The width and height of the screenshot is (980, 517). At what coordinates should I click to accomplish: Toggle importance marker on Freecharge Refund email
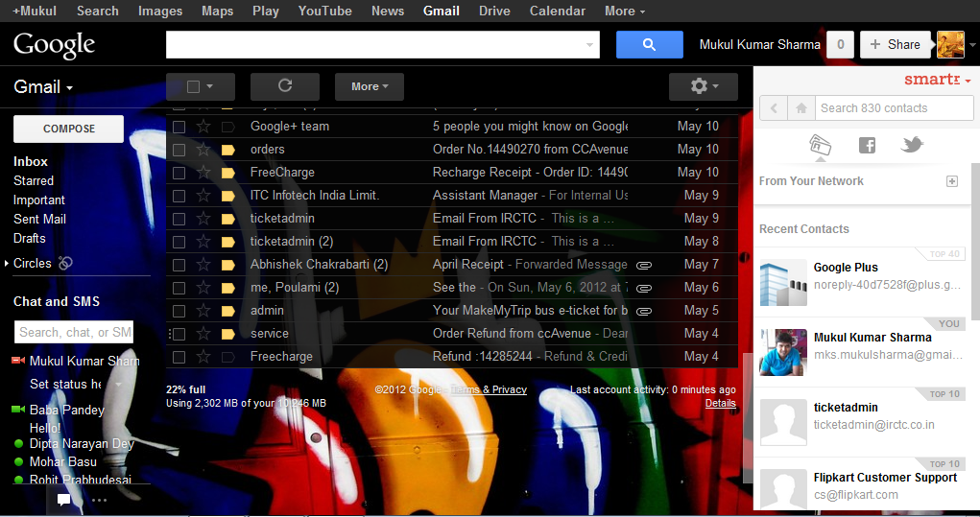[228, 357]
